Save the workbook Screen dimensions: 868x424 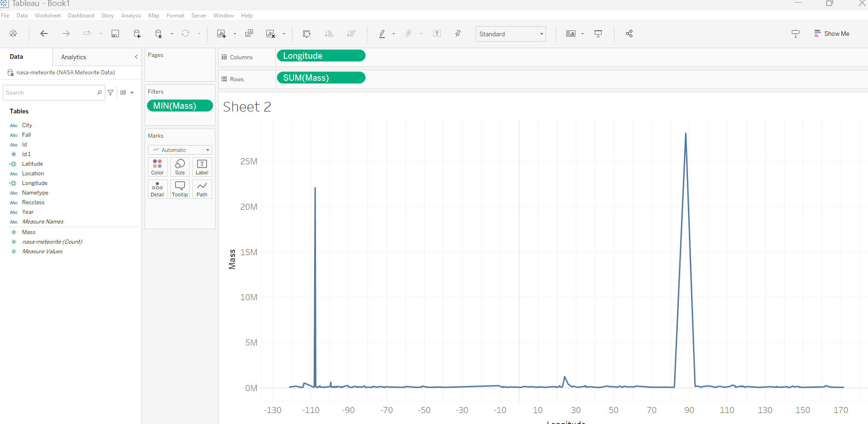(x=115, y=33)
